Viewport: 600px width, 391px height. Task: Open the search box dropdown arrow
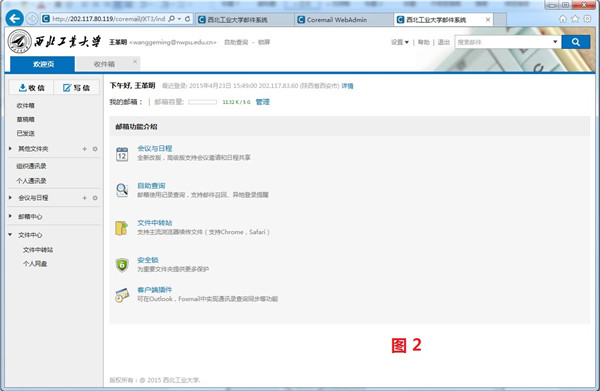(555, 42)
